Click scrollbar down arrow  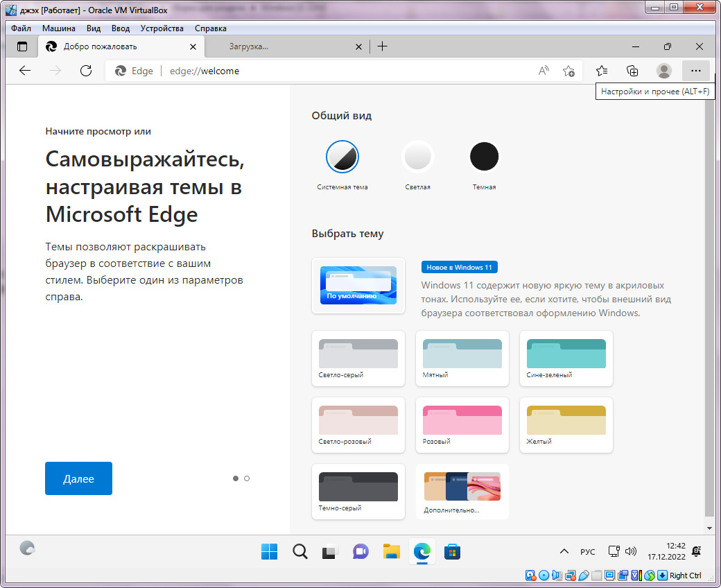pos(709,528)
